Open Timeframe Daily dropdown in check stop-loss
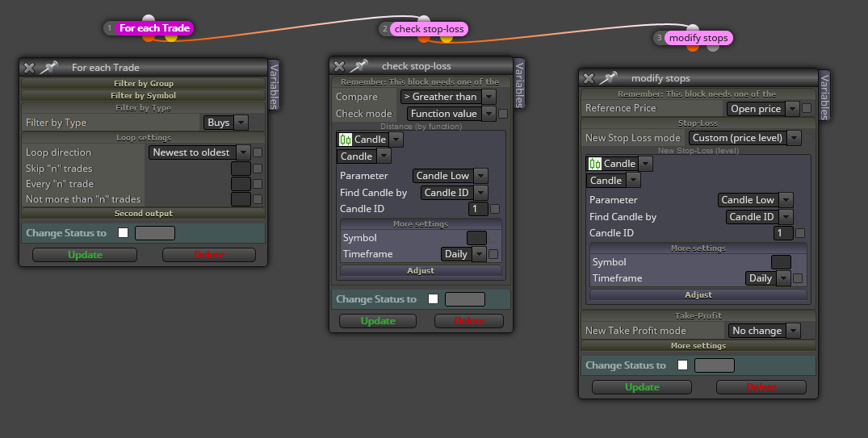Viewport: 868px width, 438px height. [463, 254]
